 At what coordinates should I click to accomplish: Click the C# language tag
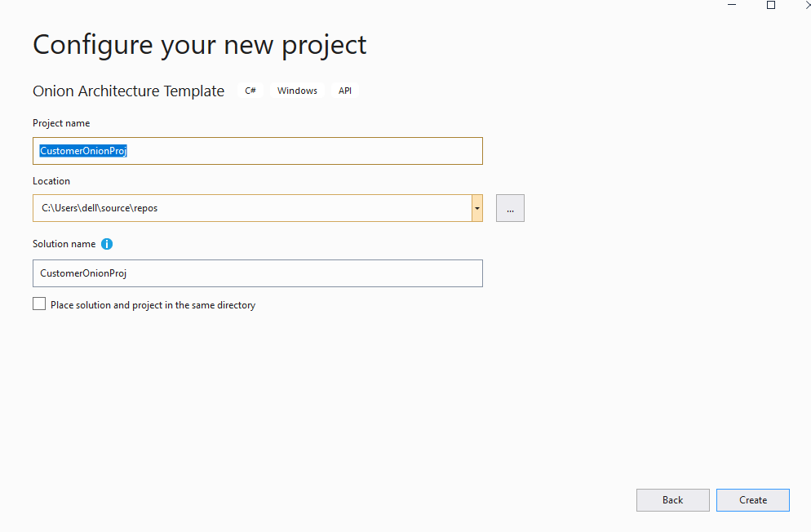pyautogui.click(x=250, y=90)
